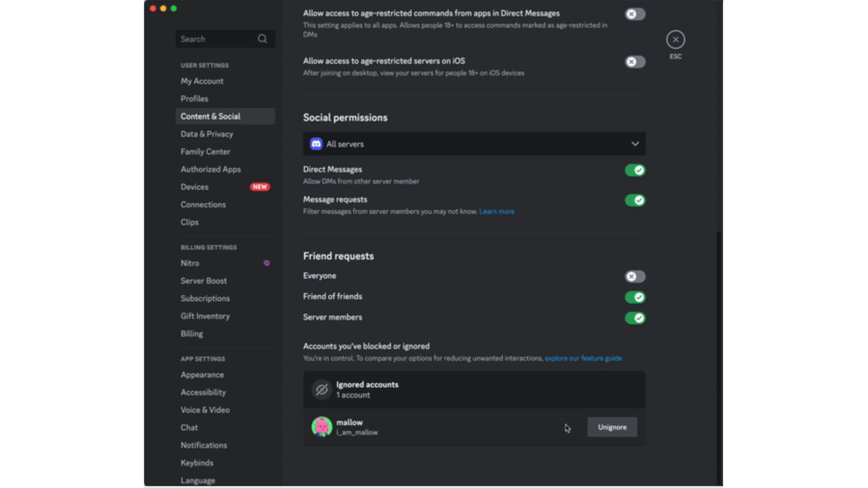Click the Nitro purple badge icon
The image size is (868, 488).
[267, 263]
